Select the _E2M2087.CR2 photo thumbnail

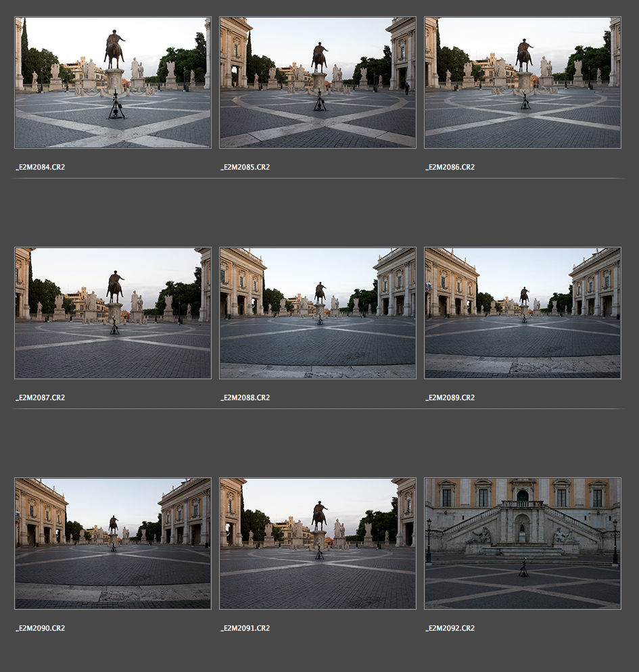pos(113,313)
